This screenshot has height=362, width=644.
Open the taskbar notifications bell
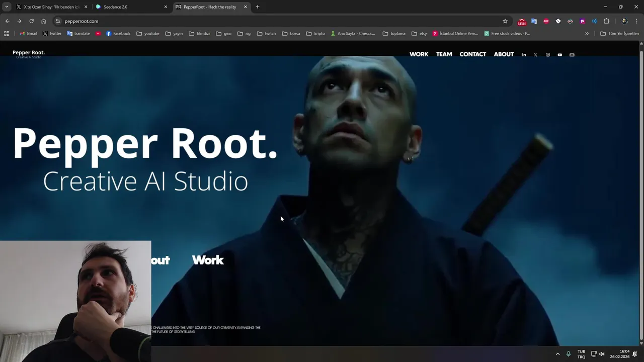pos(635,354)
